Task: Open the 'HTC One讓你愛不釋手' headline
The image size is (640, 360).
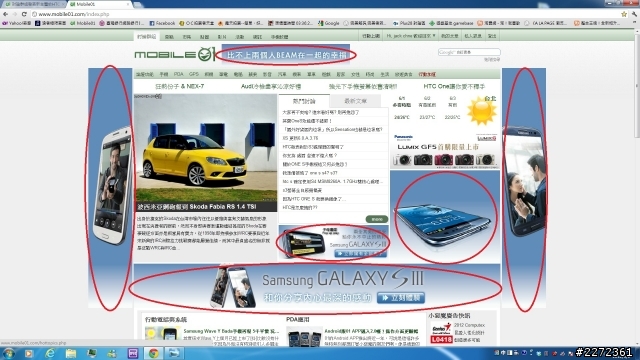Action: (x=454, y=87)
